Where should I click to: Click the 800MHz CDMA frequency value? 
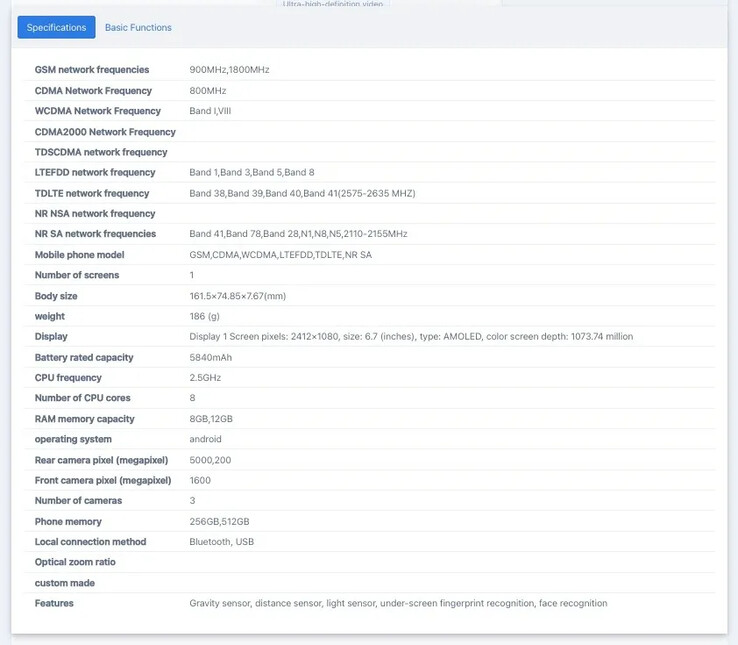pos(208,91)
